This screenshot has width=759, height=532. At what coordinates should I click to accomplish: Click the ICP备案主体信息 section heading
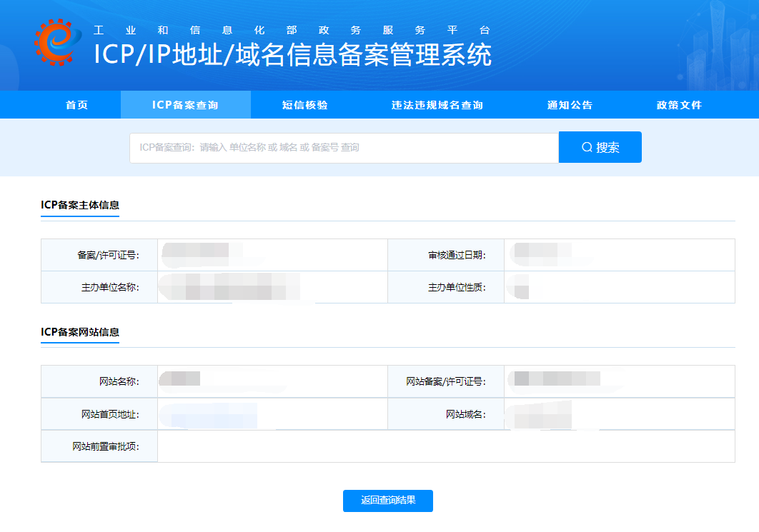[80, 205]
